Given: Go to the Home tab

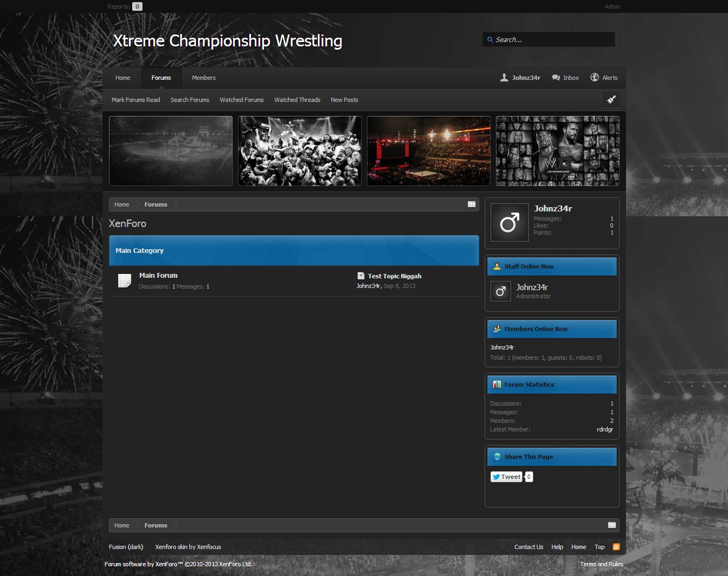Looking at the screenshot, I should click(123, 78).
